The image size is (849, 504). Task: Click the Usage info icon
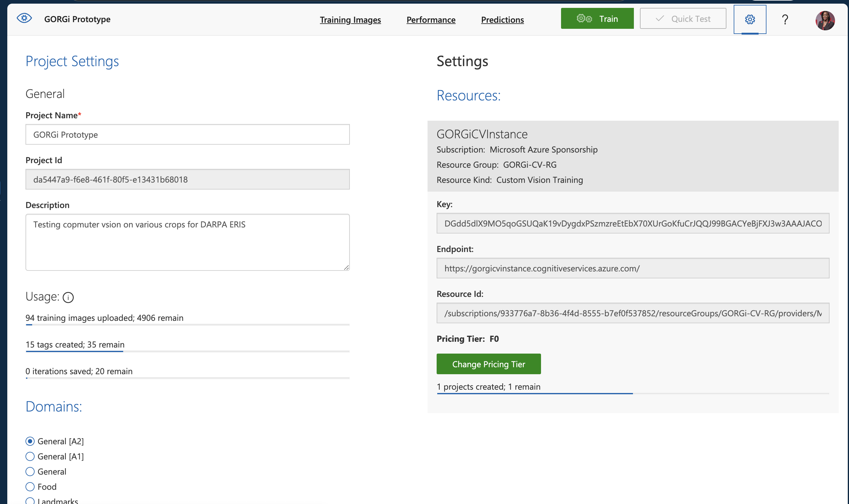(x=68, y=297)
